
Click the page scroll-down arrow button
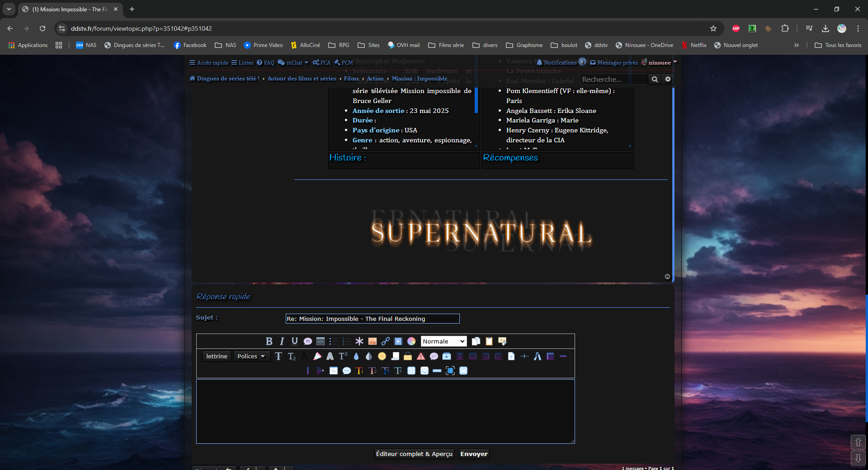(x=858, y=458)
